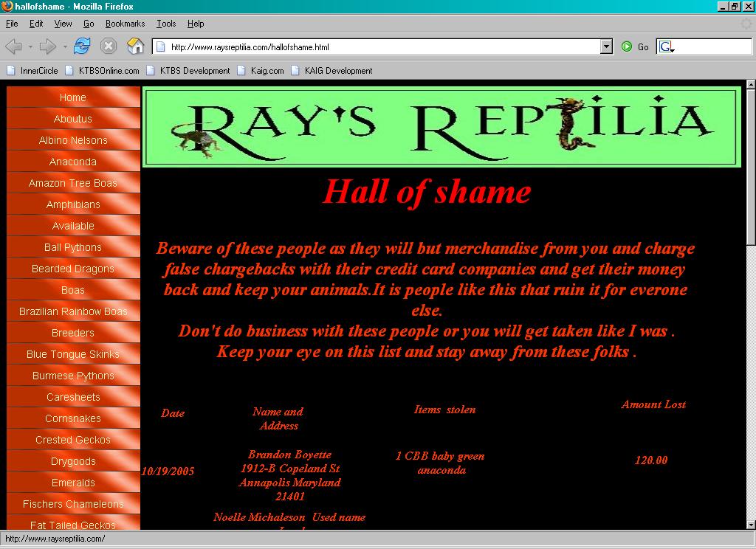Click the Ray's Reptilia banner image
Screen dimensions: 756x549
[441, 127]
